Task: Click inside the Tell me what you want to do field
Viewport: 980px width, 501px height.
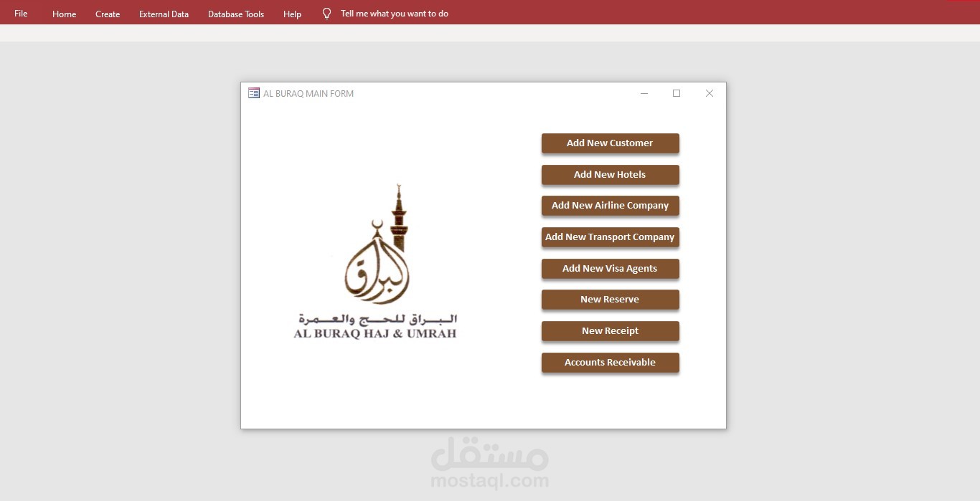Action: (395, 13)
